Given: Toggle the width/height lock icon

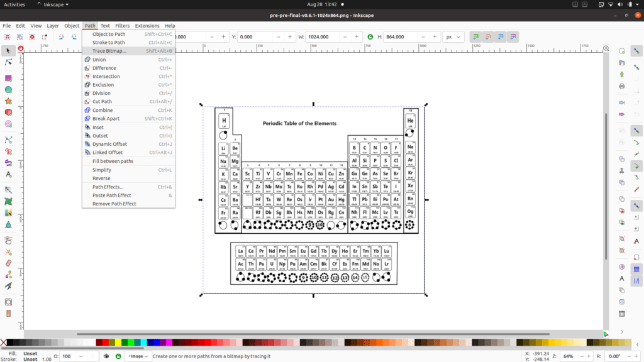Looking at the screenshot, I should click(370, 36).
